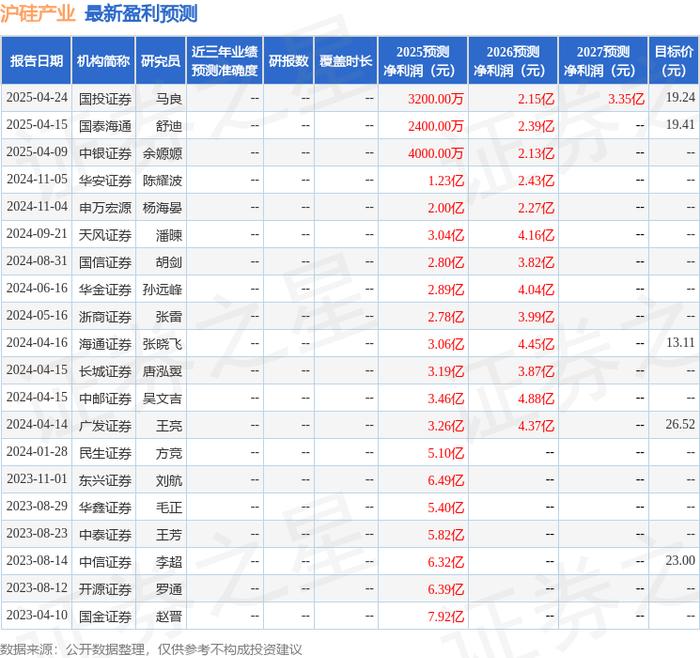700x658 pixels.
Task: Click the 浙商证券 institution cell
Action: click(105, 317)
